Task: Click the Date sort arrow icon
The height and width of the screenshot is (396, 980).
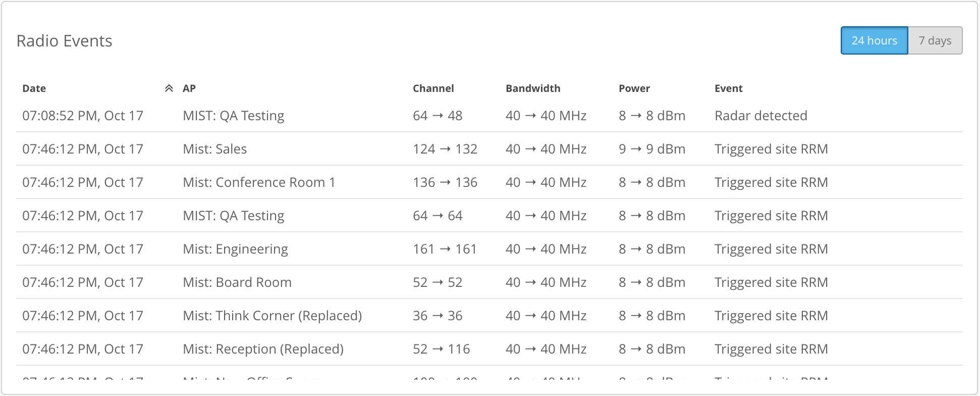Action: click(169, 88)
